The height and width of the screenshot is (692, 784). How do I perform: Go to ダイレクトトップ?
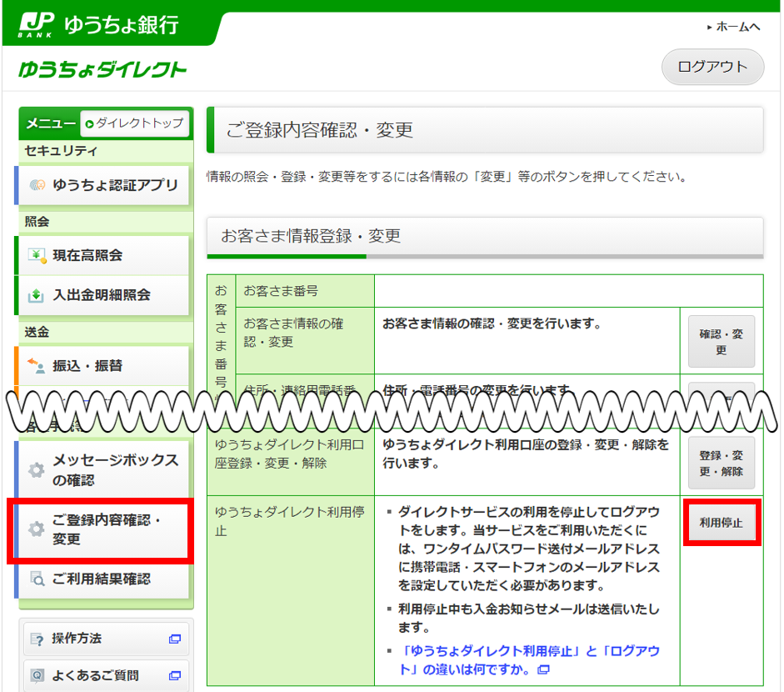(134, 123)
